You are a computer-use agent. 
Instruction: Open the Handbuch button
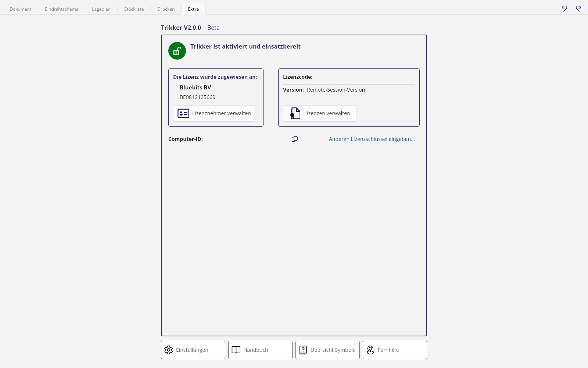[260, 350]
